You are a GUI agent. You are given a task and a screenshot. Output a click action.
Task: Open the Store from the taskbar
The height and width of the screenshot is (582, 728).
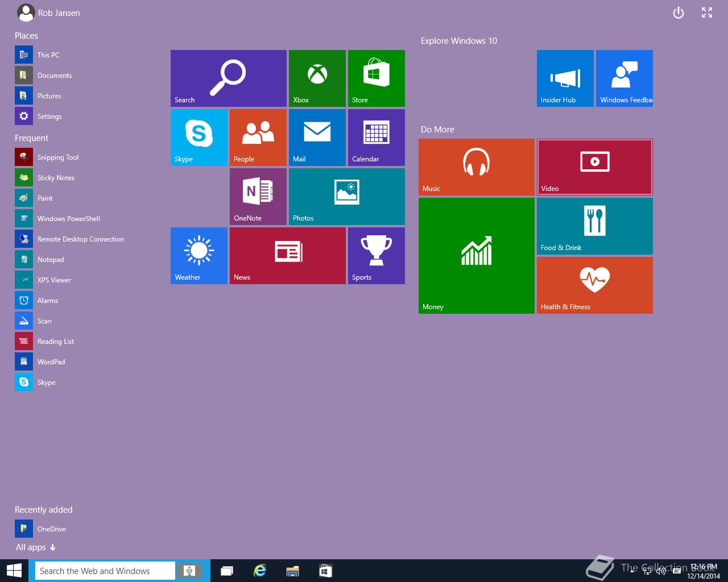pos(326,571)
